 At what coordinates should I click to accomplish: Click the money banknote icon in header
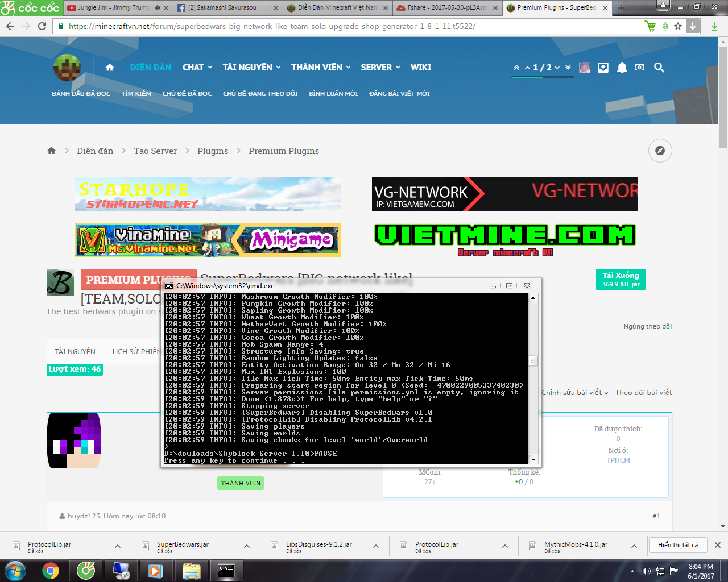coord(640,67)
